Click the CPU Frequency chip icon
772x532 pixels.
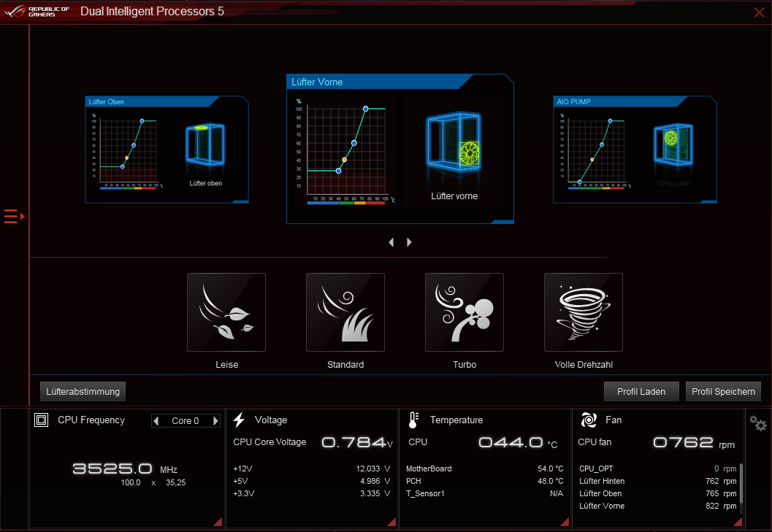click(42, 420)
